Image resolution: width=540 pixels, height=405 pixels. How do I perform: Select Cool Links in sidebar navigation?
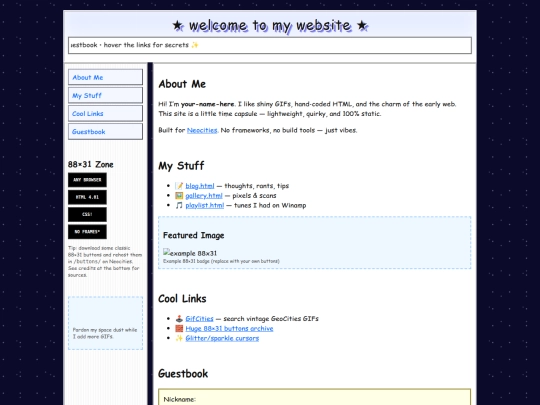click(105, 113)
